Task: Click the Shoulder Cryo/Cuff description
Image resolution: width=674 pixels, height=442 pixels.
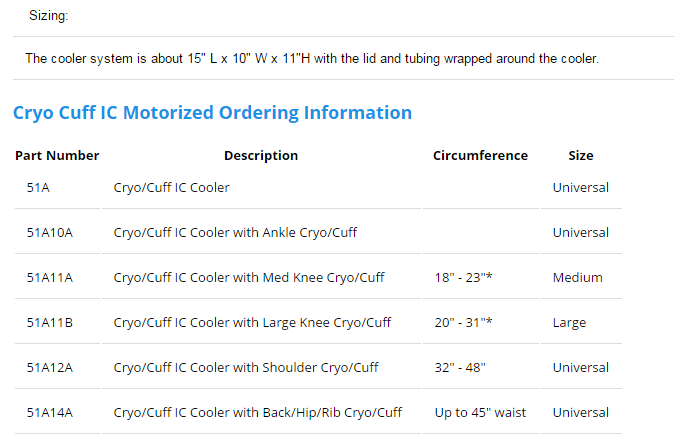Action: click(246, 368)
